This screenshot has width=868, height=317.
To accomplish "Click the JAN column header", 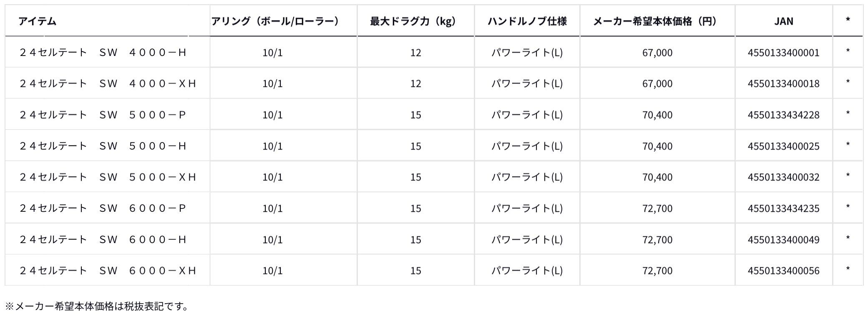I will tap(783, 21).
